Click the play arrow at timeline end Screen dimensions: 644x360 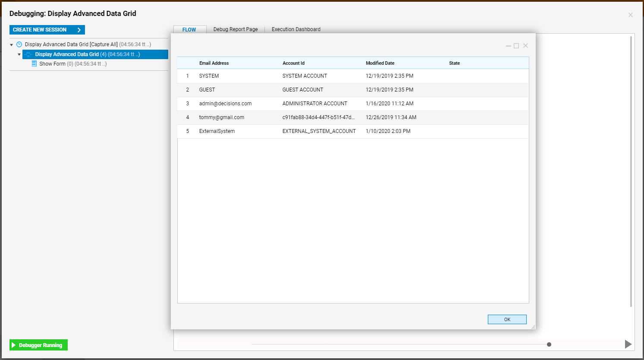628,344
